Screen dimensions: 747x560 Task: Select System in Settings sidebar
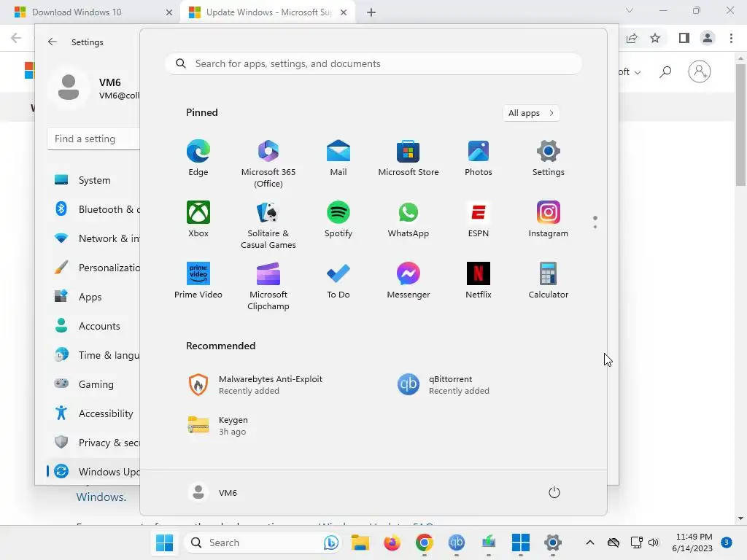point(94,180)
